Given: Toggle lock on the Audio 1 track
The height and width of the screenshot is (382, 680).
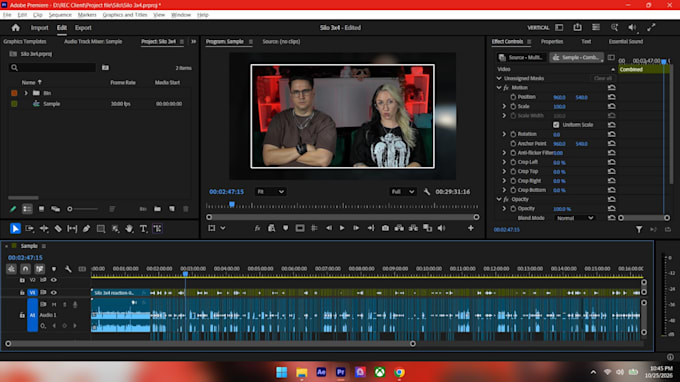Looking at the screenshot, I should point(22,315).
